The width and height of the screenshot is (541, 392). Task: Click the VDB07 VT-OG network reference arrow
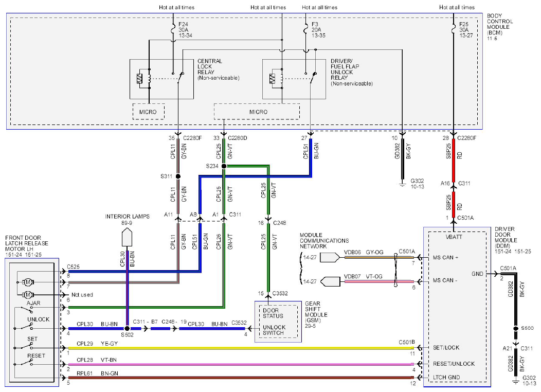330,281
